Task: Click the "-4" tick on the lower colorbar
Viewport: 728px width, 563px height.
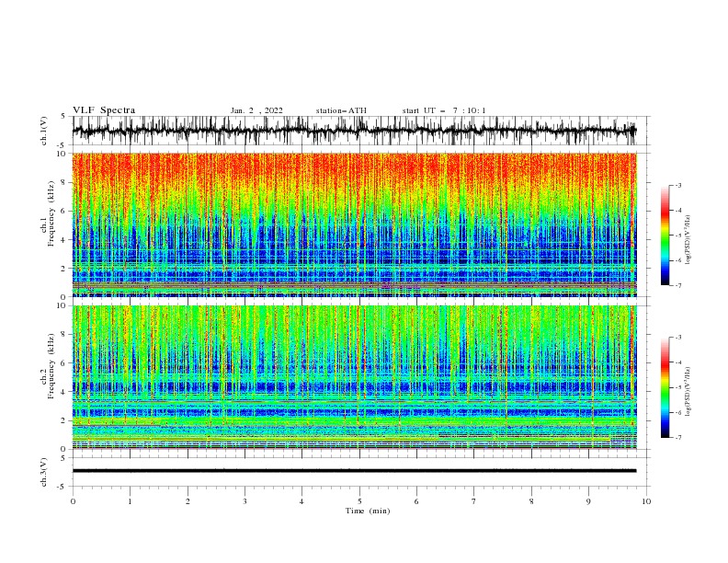Action: tap(677, 362)
